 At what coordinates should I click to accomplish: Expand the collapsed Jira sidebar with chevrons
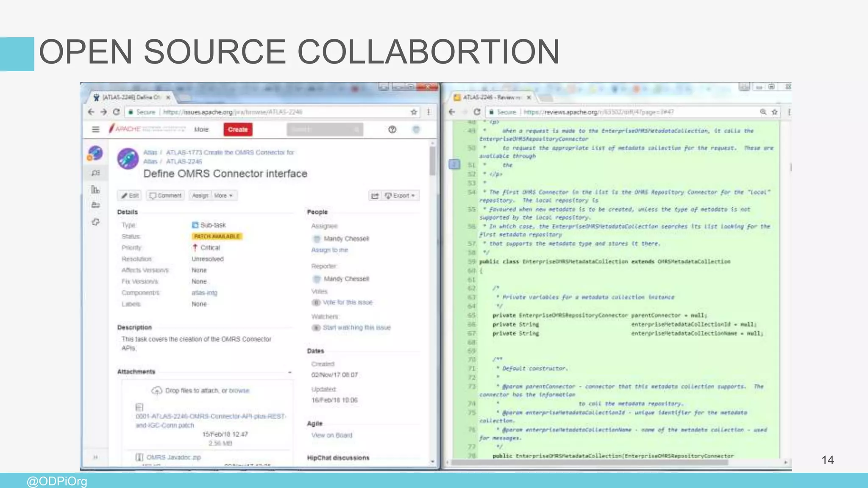pyautogui.click(x=96, y=457)
